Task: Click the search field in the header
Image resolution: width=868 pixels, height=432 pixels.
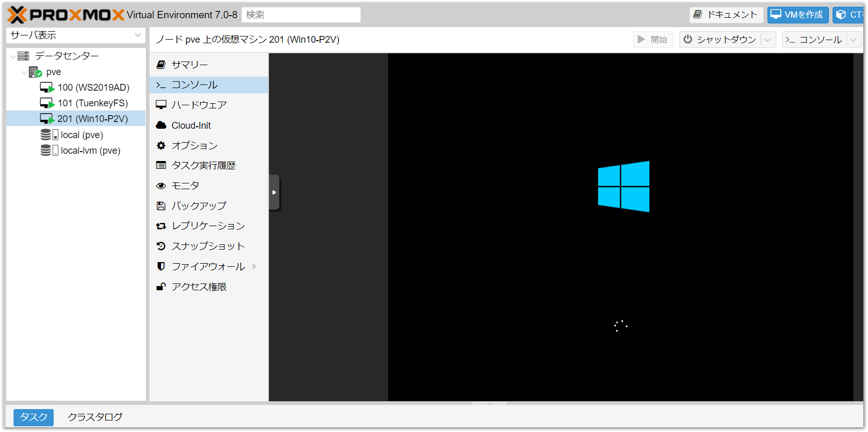Action: point(301,15)
